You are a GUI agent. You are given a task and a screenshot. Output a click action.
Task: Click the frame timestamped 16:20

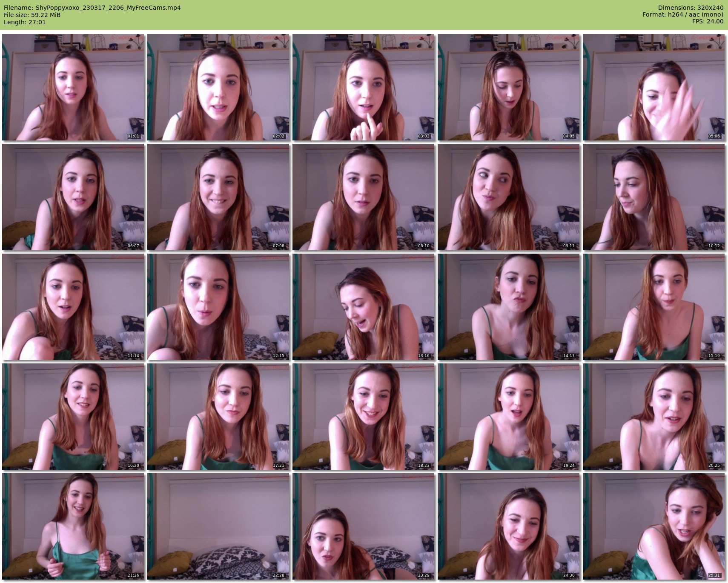(x=73, y=417)
